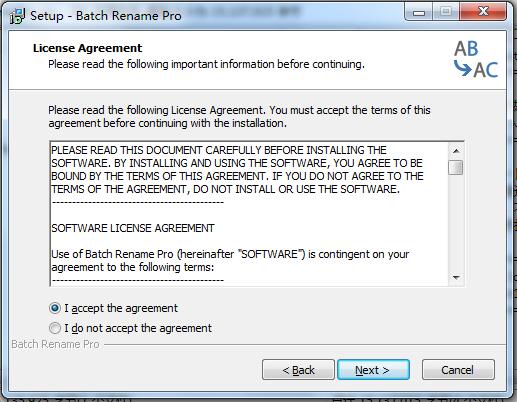Screen dimensions: 517x402
Task: Click the "Please read the following important information" subtitle
Action: click(x=206, y=64)
